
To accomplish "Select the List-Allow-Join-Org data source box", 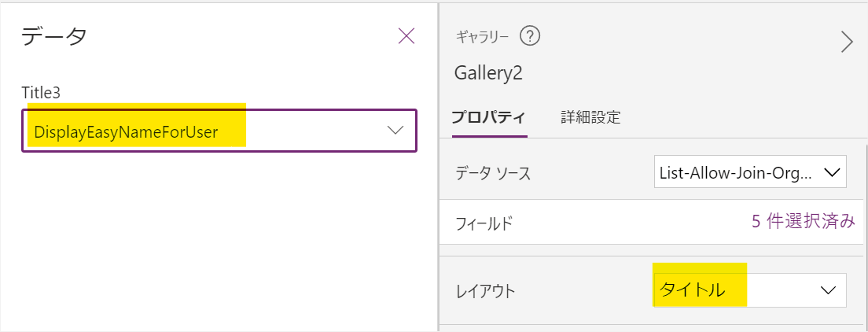I will coord(750,172).
